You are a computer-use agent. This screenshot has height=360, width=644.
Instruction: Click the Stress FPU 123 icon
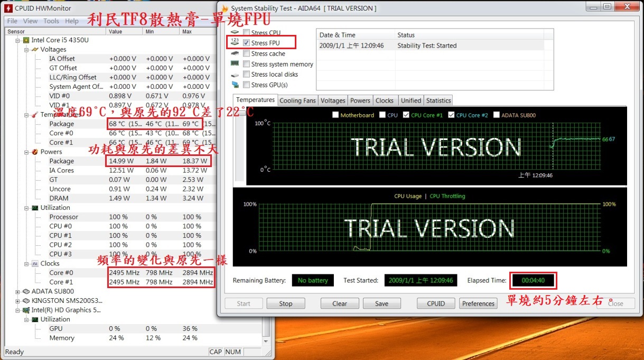click(235, 42)
